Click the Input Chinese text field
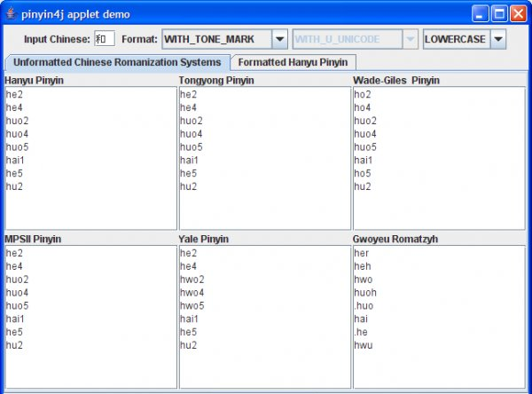The width and height of the screenshot is (532, 394). coord(105,39)
